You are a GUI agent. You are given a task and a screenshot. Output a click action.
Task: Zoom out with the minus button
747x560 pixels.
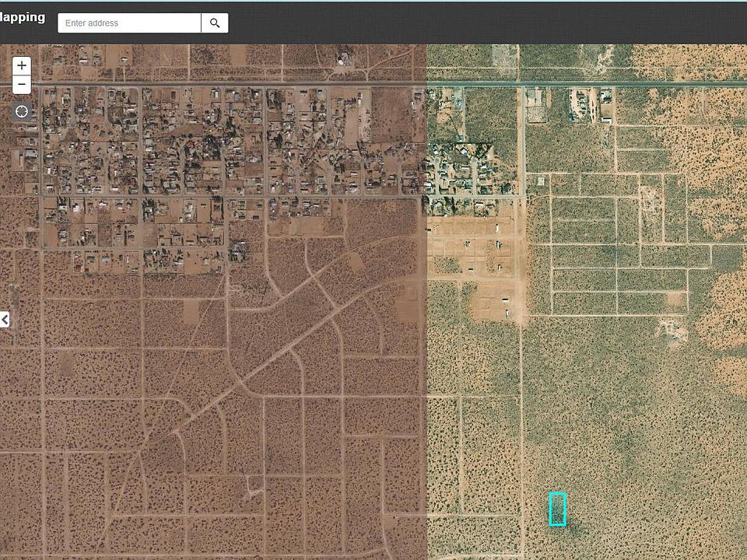22,85
